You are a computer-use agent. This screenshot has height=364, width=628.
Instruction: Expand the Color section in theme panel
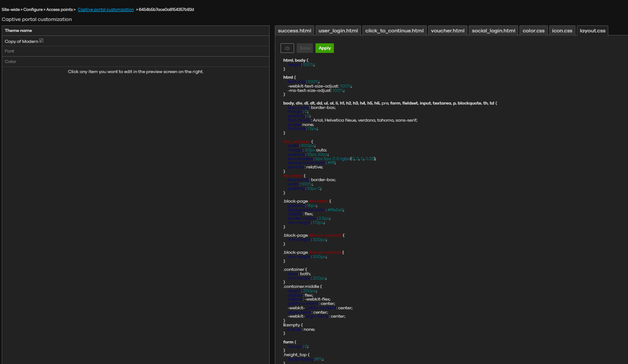pyautogui.click(x=11, y=62)
